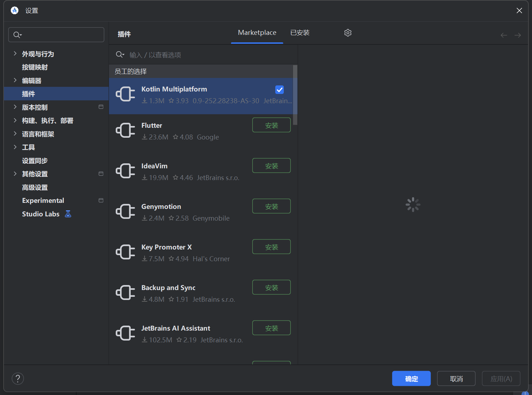Expand the 编辑器 section
532x395 pixels.
15,80
